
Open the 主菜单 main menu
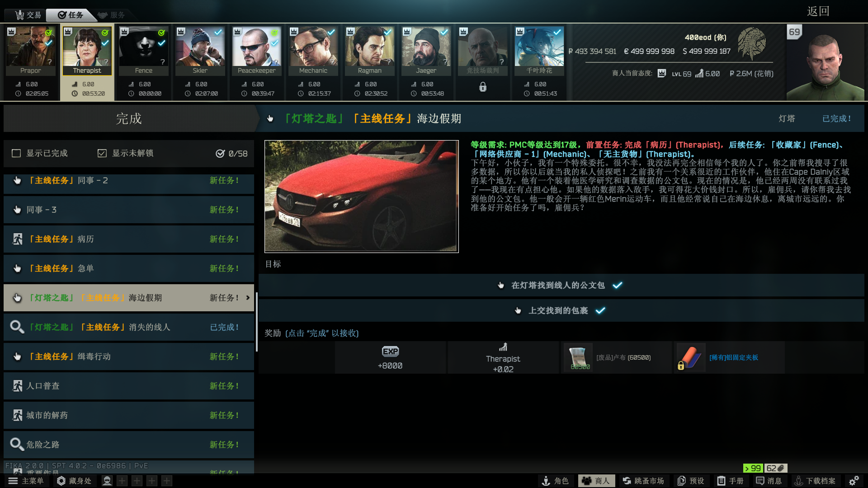click(26, 481)
